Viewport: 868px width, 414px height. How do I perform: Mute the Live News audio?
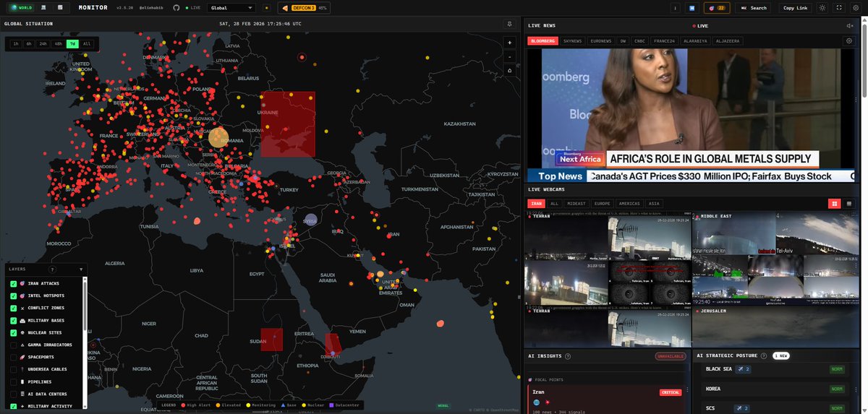849,25
